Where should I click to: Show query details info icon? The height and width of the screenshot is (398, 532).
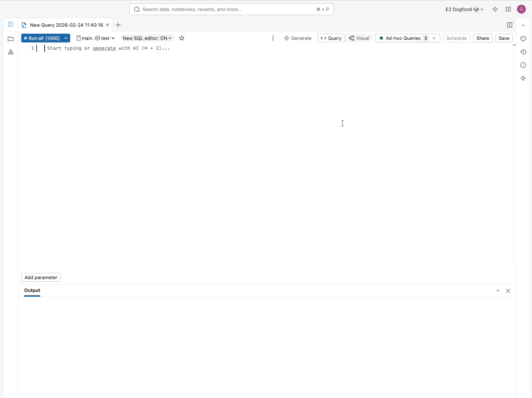point(523,65)
